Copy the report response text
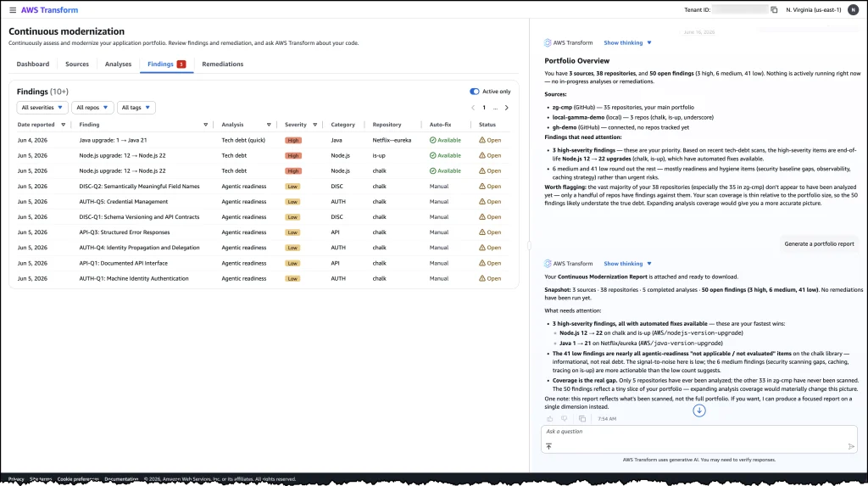This screenshot has width=868, height=486. point(581,419)
